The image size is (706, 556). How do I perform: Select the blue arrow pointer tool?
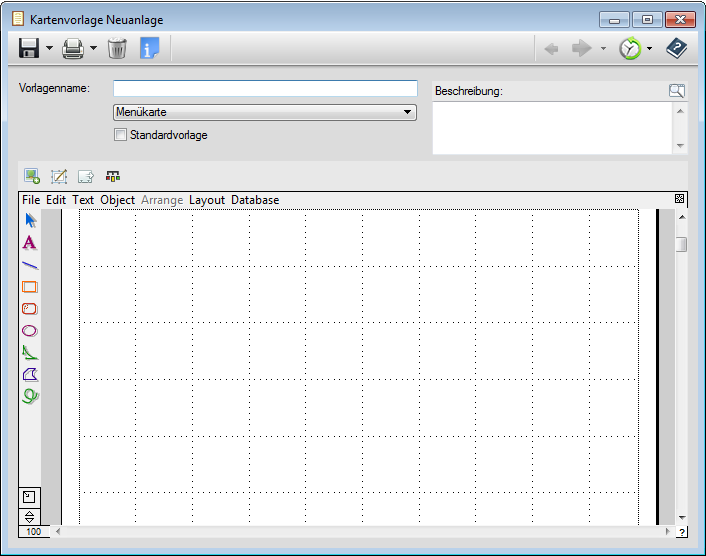point(30,220)
